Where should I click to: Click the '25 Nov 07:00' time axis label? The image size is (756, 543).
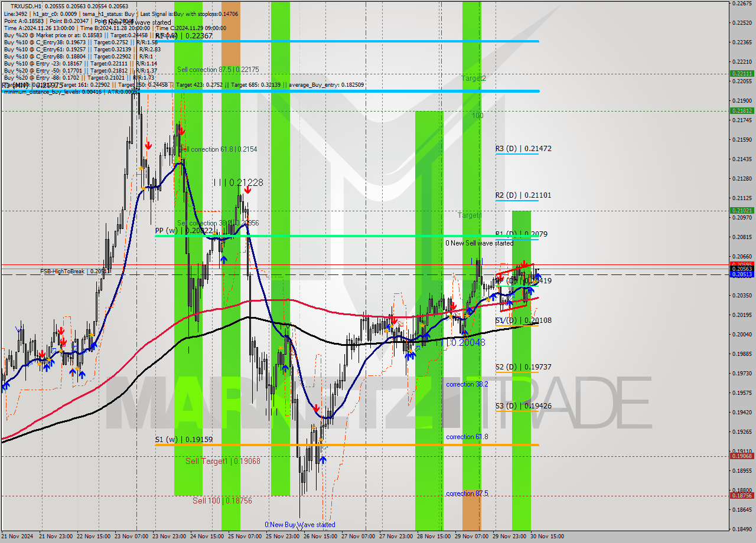[245, 537]
